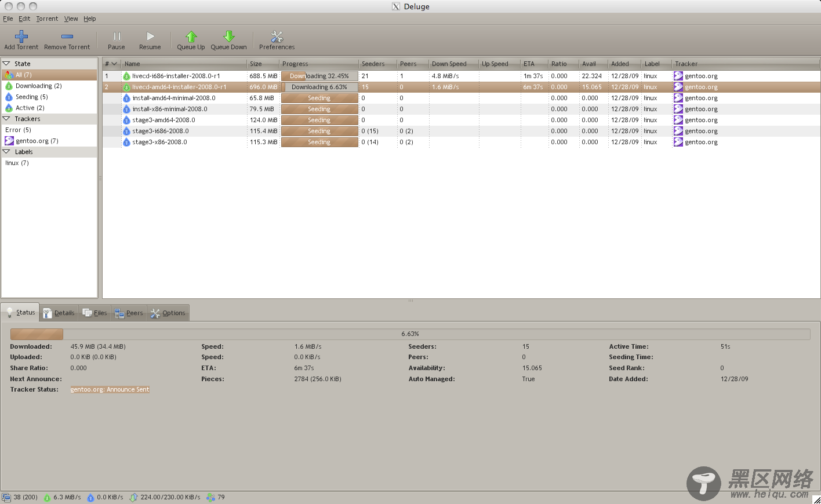
Task: Sort by Progress column header
Action: pyautogui.click(x=319, y=64)
